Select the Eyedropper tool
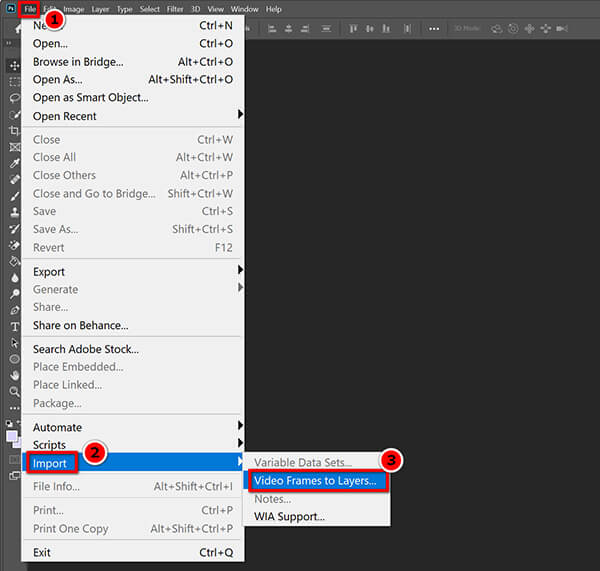600x571 pixels. [x=15, y=163]
